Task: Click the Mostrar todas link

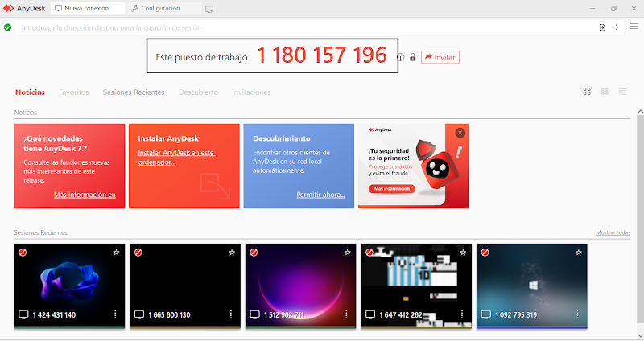Action: click(613, 232)
